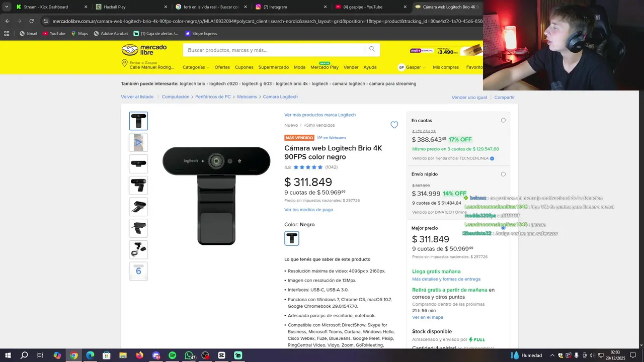Open the Humedad weather widget

point(526,355)
